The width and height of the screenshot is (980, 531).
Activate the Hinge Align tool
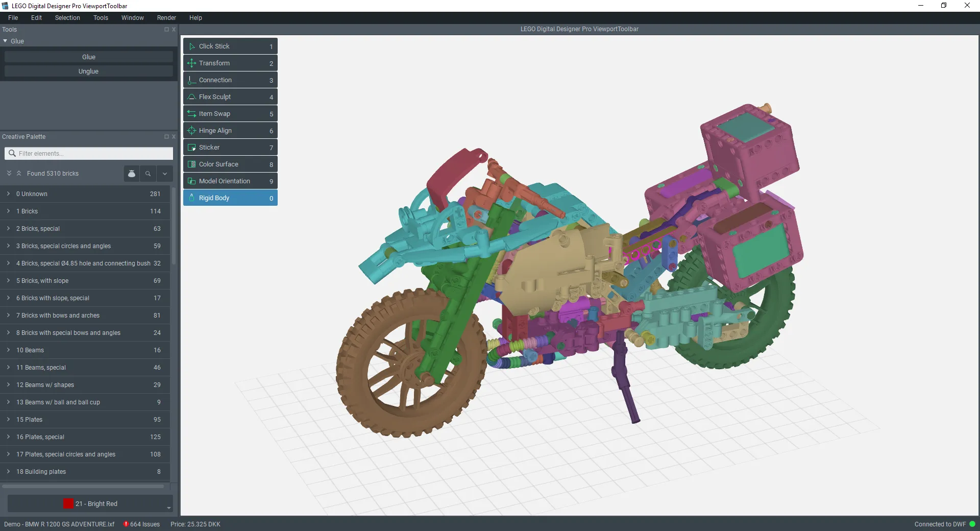pos(230,130)
